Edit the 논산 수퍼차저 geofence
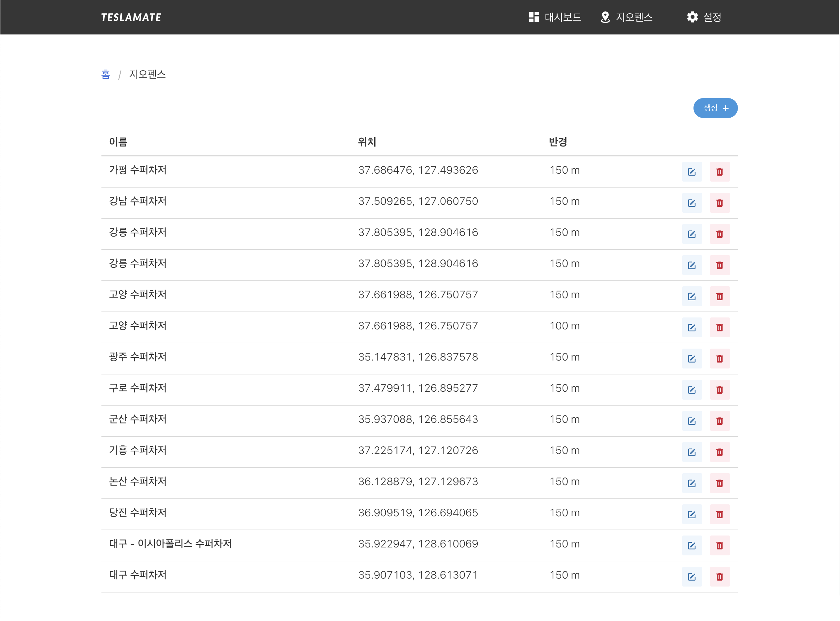Screen dimensions: 840x621 click(692, 483)
